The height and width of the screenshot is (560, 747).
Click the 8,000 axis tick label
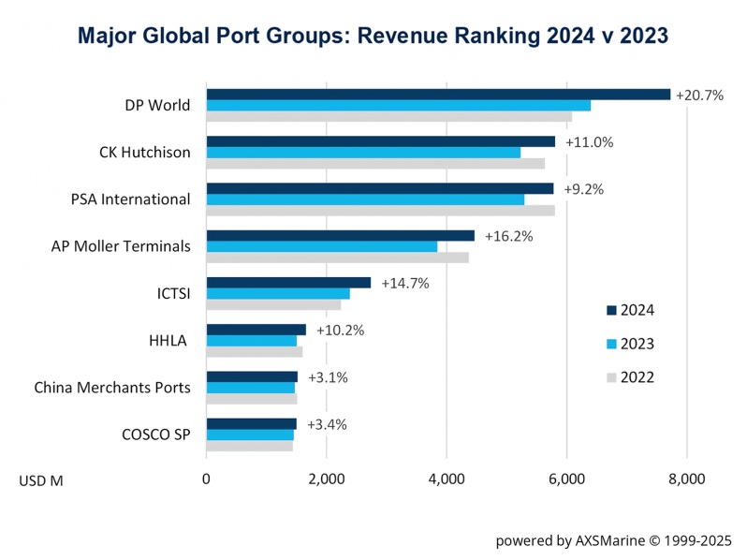[x=687, y=479]
